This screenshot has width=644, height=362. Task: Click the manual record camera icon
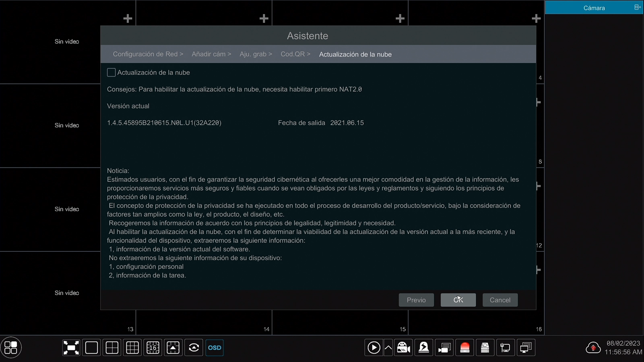(403, 348)
